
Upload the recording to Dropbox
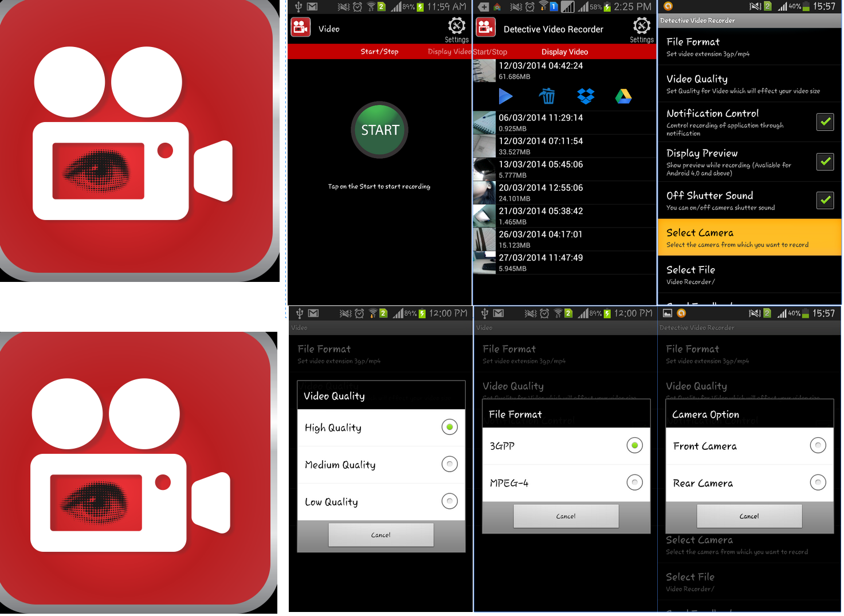586,96
